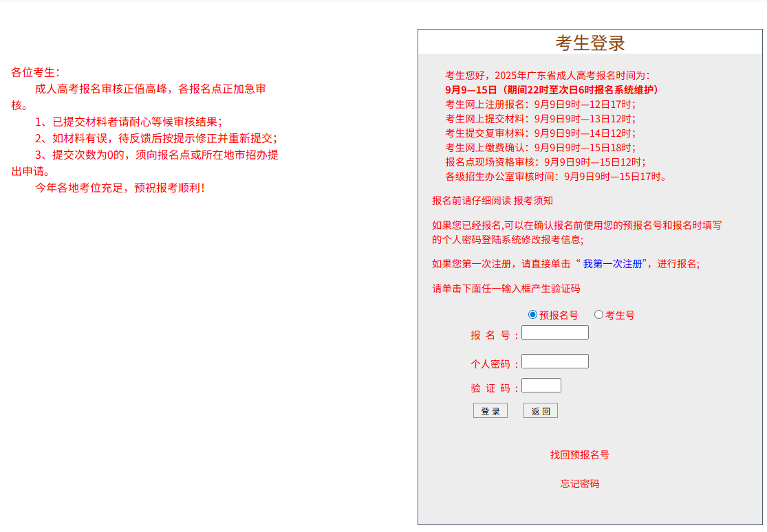Click the 9月9—15日 maintenance notice line
This screenshot has width=767, height=532.
(x=552, y=89)
